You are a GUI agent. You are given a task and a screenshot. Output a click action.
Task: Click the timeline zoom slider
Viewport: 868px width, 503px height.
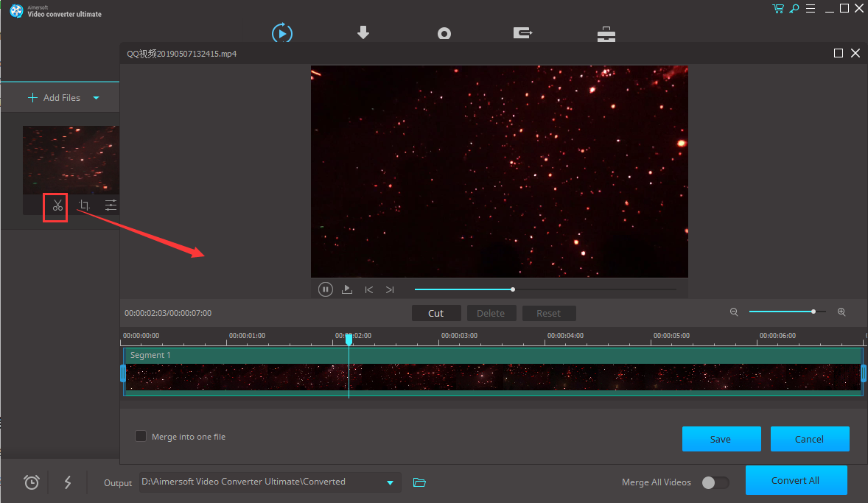787,312
